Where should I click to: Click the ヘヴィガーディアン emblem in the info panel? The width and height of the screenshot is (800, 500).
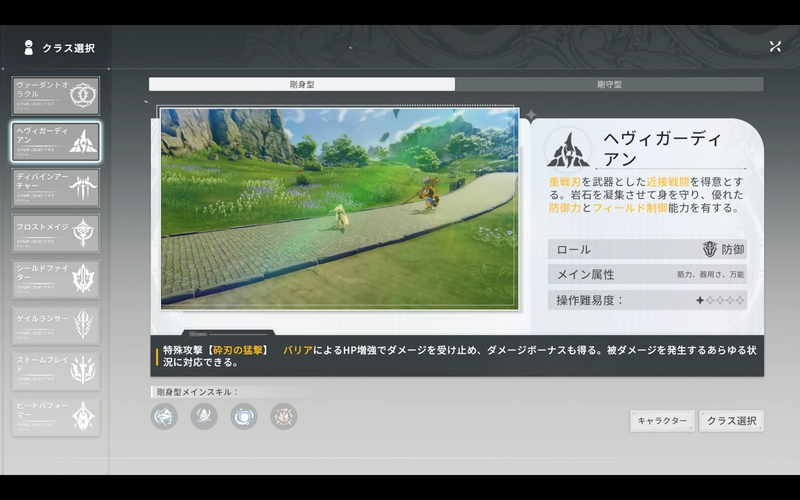[568, 150]
